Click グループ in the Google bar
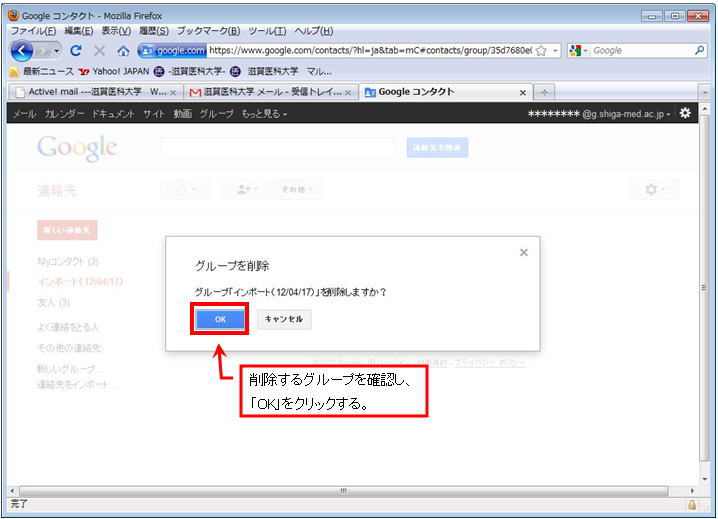 pyautogui.click(x=217, y=114)
